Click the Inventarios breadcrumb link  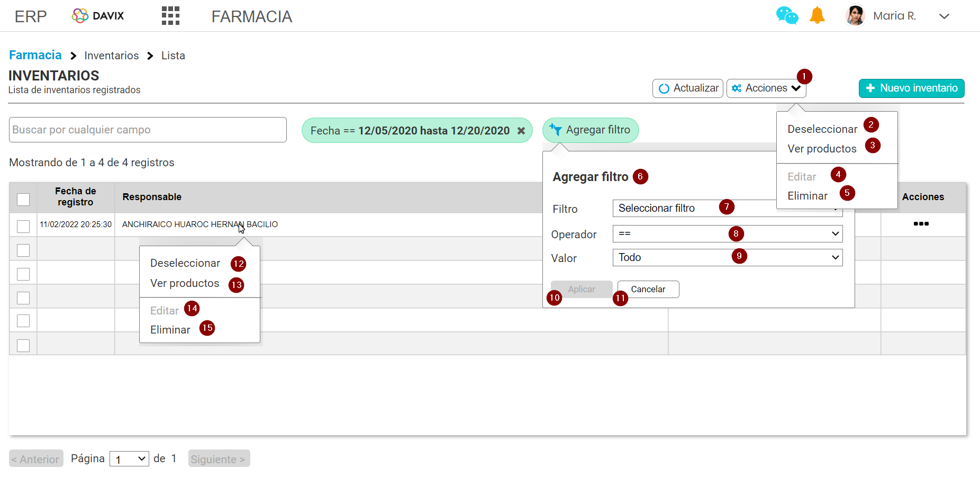[x=111, y=55]
